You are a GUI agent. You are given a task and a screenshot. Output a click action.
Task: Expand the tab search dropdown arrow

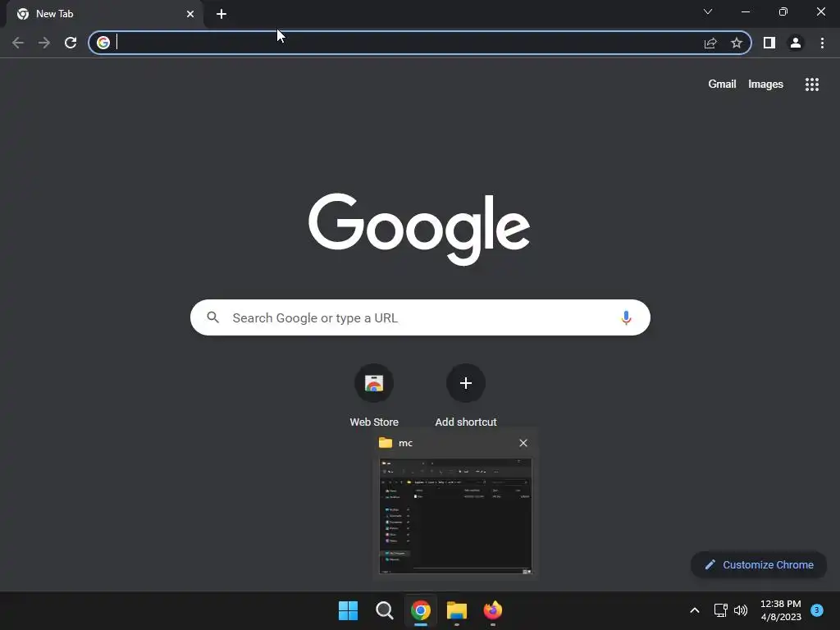coord(708,11)
